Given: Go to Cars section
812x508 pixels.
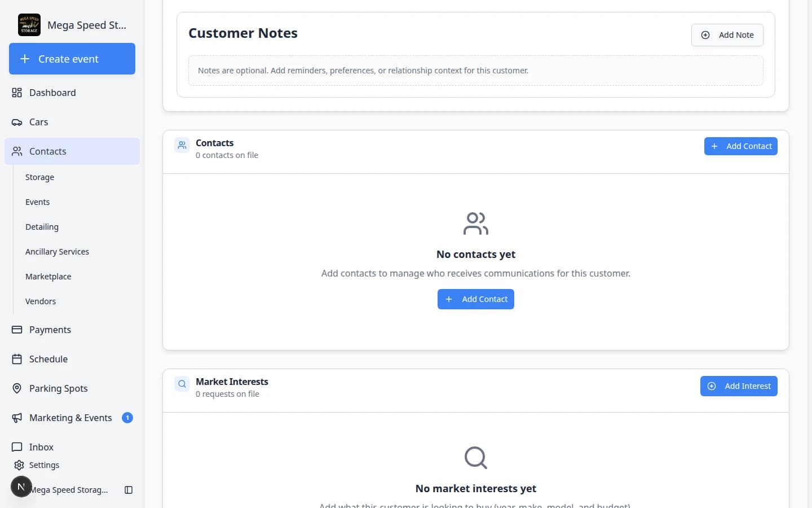Looking at the screenshot, I should [x=72, y=122].
